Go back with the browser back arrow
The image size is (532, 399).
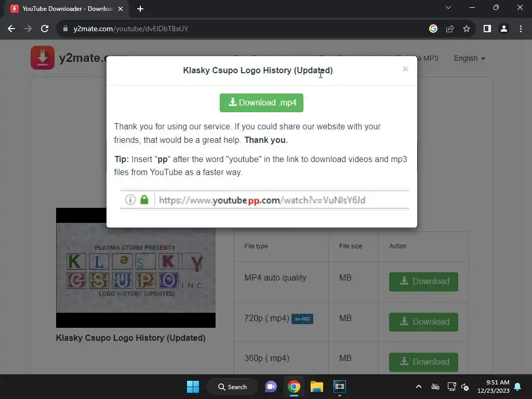coord(11,29)
